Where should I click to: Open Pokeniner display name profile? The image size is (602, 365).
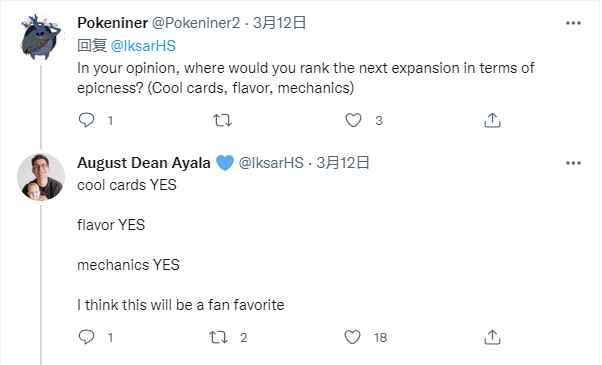pos(112,23)
